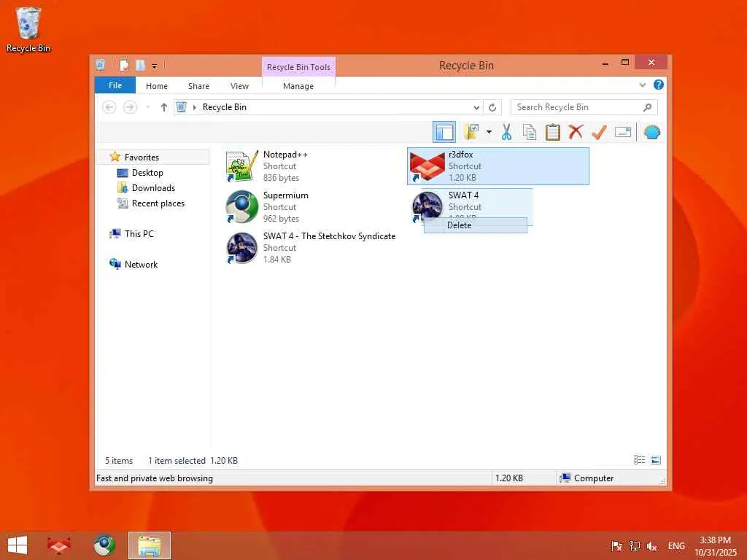Click the Recycle Bin address bar text

pos(225,107)
